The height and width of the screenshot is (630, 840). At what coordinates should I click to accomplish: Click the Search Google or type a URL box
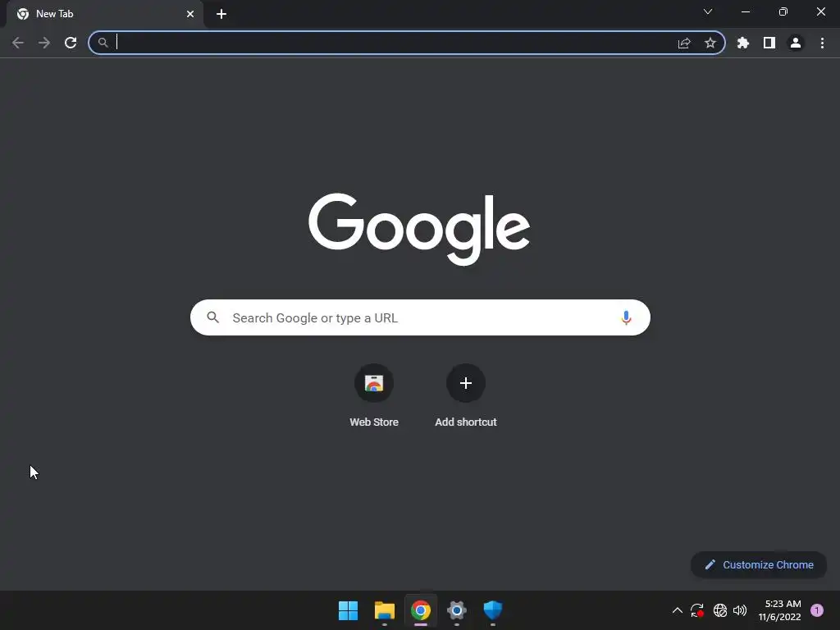[x=420, y=317]
